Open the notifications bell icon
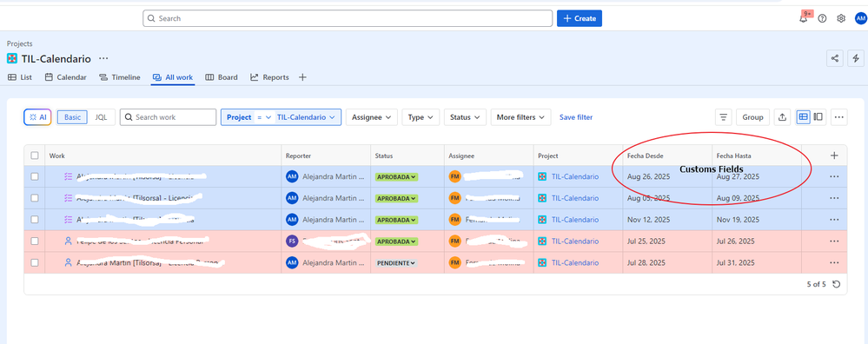This screenshot has height=344, width=868. 803,18
